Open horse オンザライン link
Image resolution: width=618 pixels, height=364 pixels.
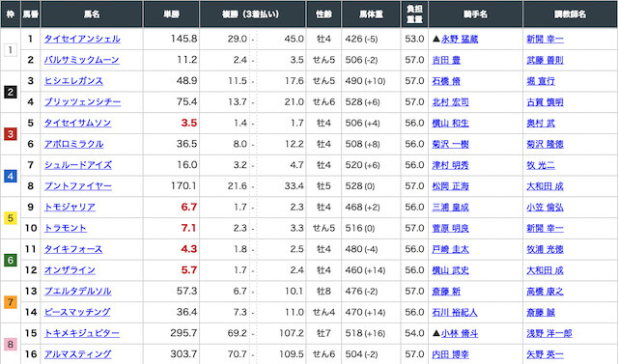[70, 269]
